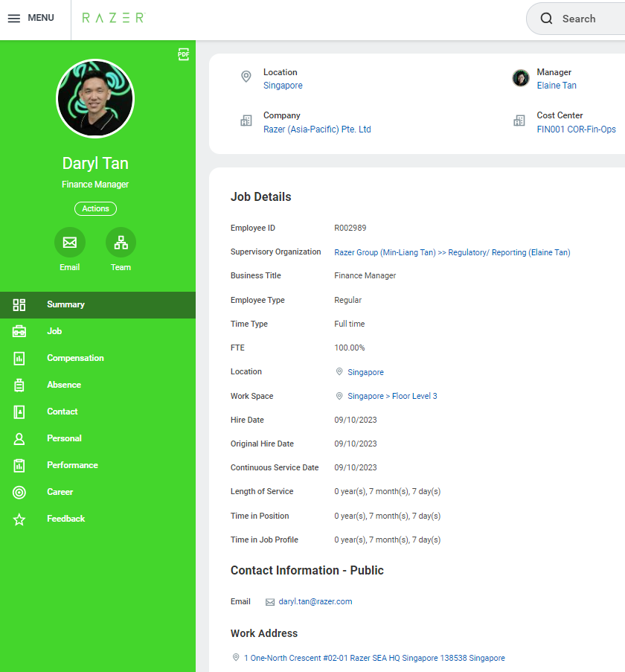Click the Company building icon

point(246,121)
